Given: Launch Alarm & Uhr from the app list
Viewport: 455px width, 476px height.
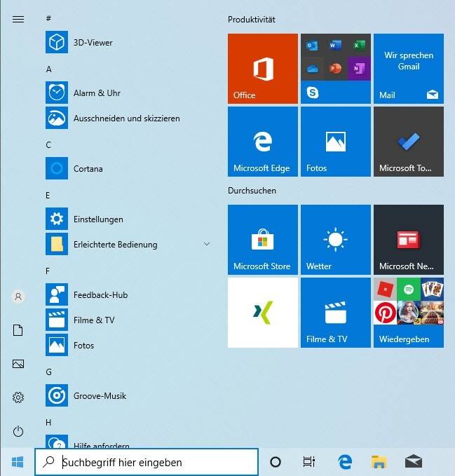Looking at the screenshot, I should click(96, 93).
